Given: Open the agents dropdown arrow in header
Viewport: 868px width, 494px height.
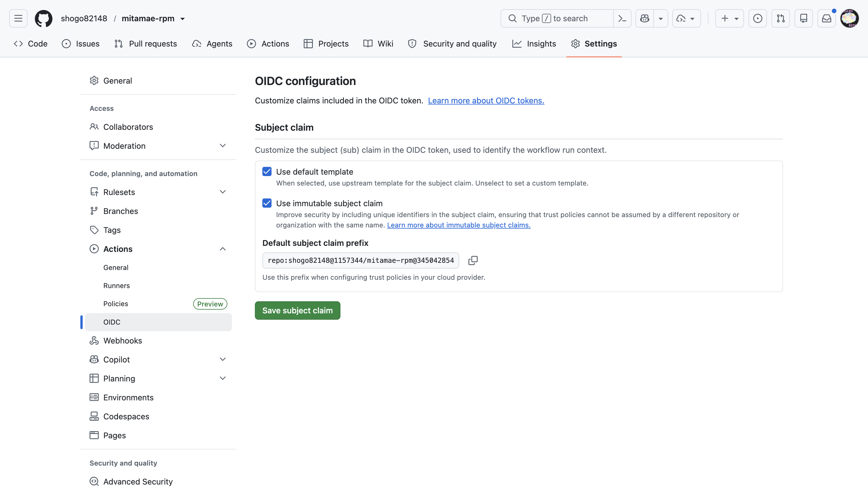Looking at the screenshot, I should (x=692, y=18).
